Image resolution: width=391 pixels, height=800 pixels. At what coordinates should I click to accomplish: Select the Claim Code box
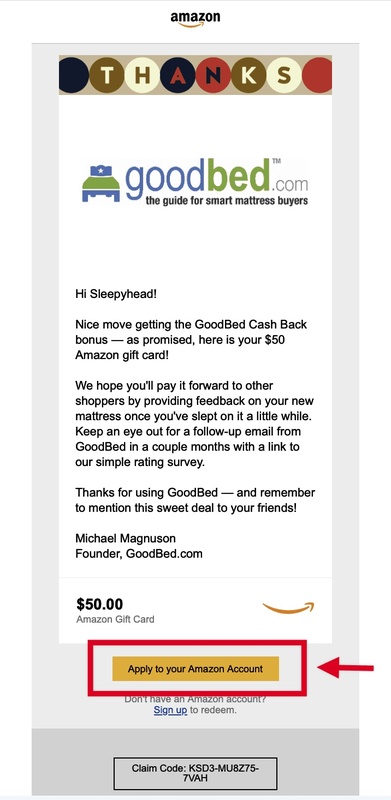(x=195, y=773)
